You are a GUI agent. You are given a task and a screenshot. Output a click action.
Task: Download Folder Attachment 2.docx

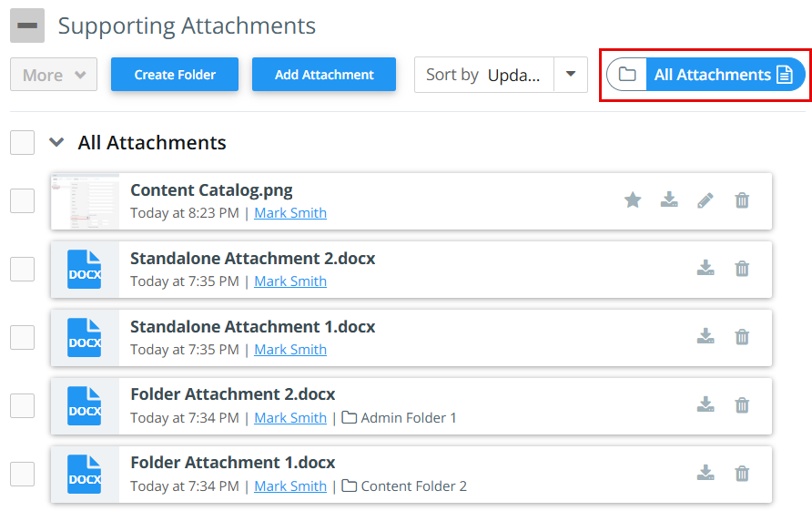pos(705,405)
